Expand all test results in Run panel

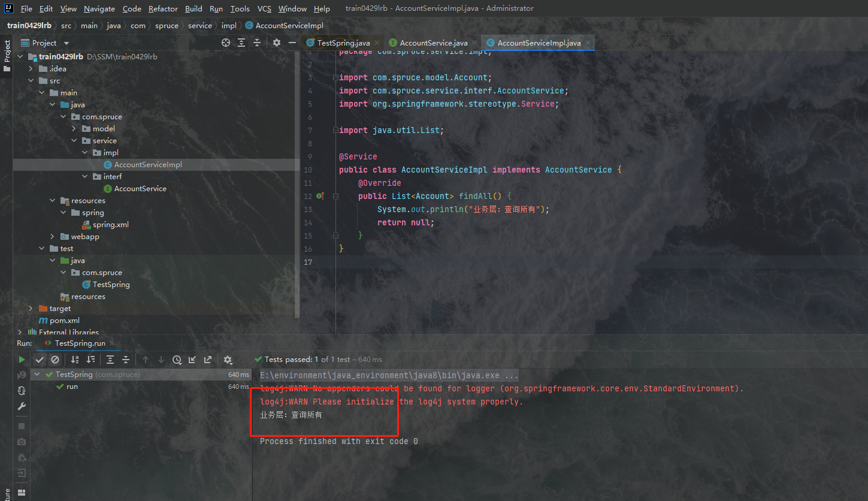coord(110,360)
